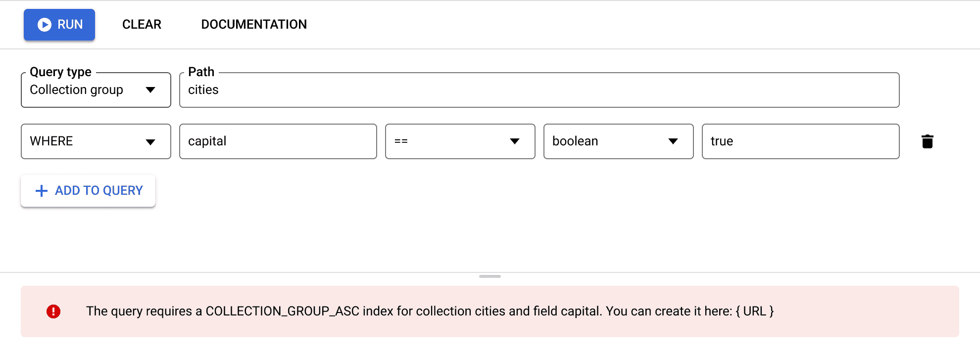Screen dimensions: 980x354
Task: Focus the capital field name input
Action: pos(278,141)
